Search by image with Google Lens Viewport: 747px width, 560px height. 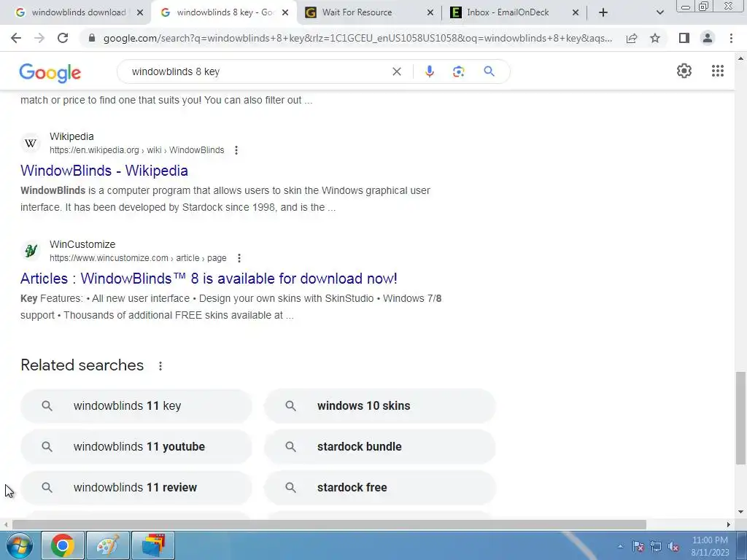tap(458, 71)
